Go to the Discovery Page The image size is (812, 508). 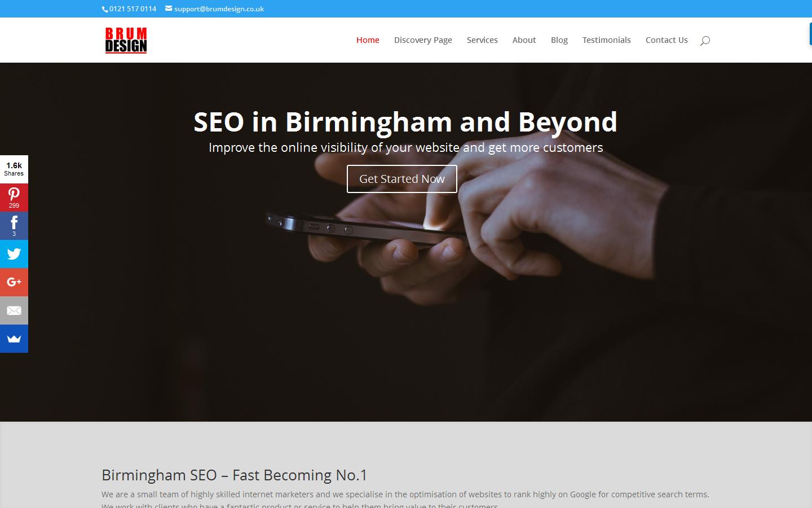coord(423,40)
